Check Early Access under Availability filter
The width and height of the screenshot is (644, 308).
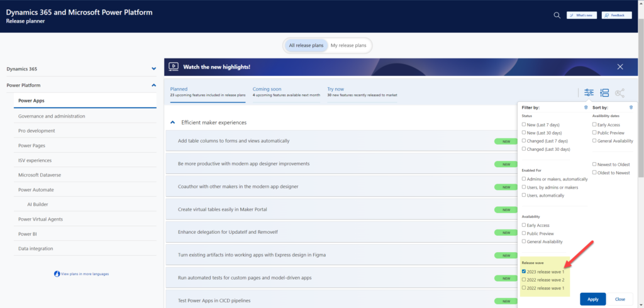coord(524,225)
